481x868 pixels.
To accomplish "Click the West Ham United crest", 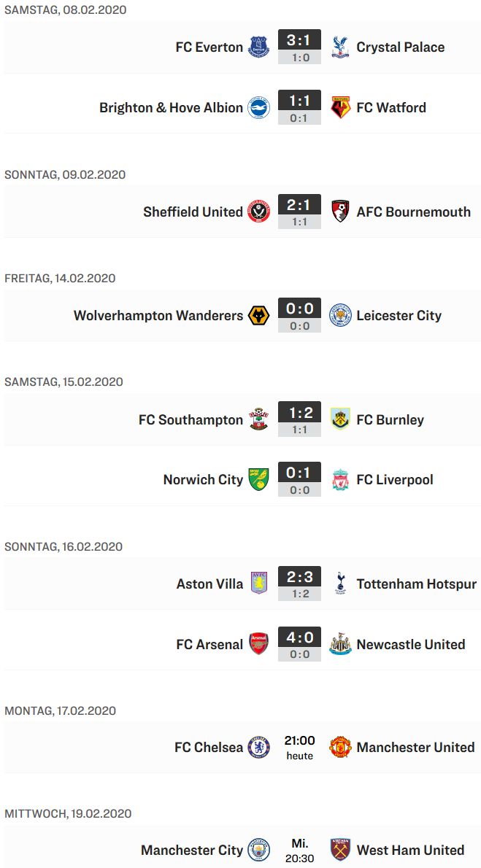I will click(x=340, y=850).
